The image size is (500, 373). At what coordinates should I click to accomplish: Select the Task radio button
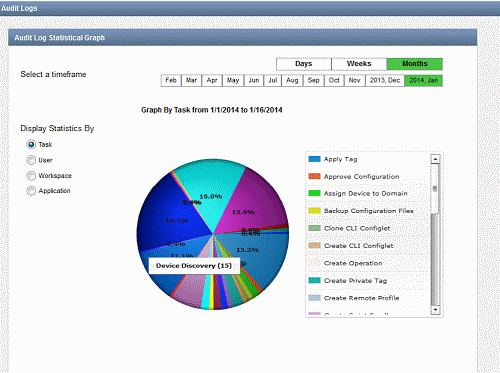coord(31,145)
